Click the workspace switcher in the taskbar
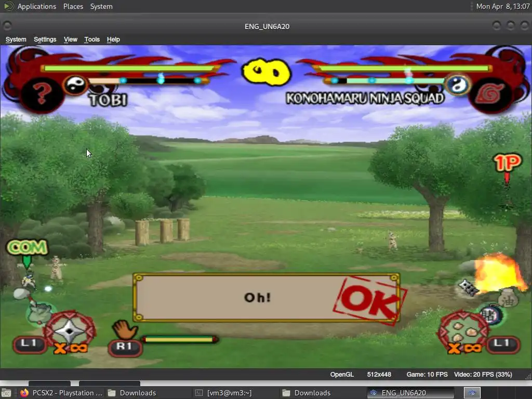The height and width of the screenshot is (399, 532). [472, 393]
